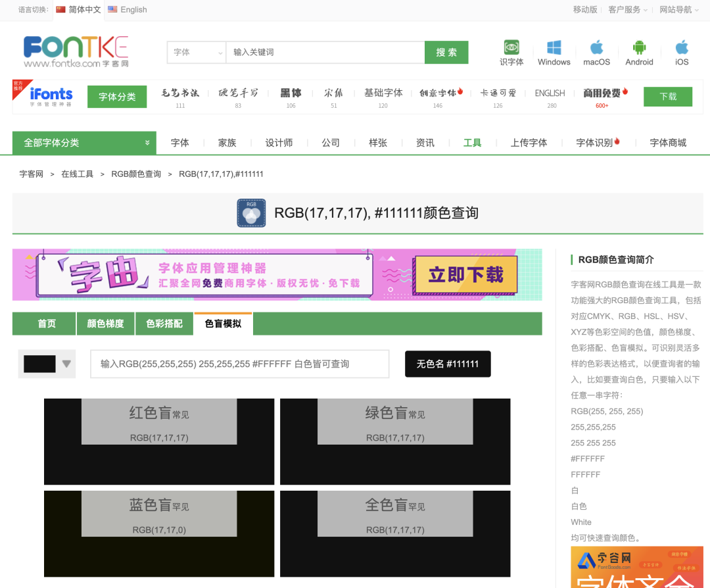Click the 立即下载 banner button
Screen dimensions: 710x588
point(465,275)
